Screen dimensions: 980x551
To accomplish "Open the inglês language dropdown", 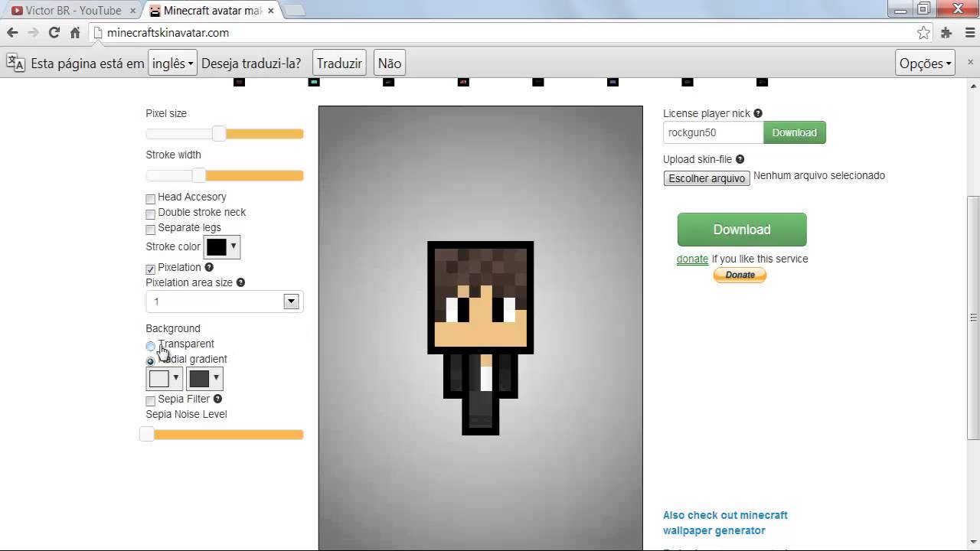I will pos(172,64).
